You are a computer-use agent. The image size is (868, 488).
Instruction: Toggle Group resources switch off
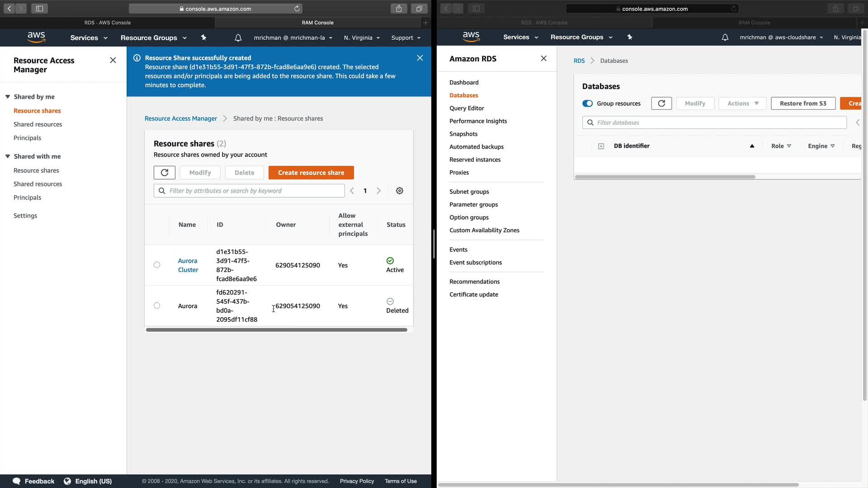coord(587,103)
